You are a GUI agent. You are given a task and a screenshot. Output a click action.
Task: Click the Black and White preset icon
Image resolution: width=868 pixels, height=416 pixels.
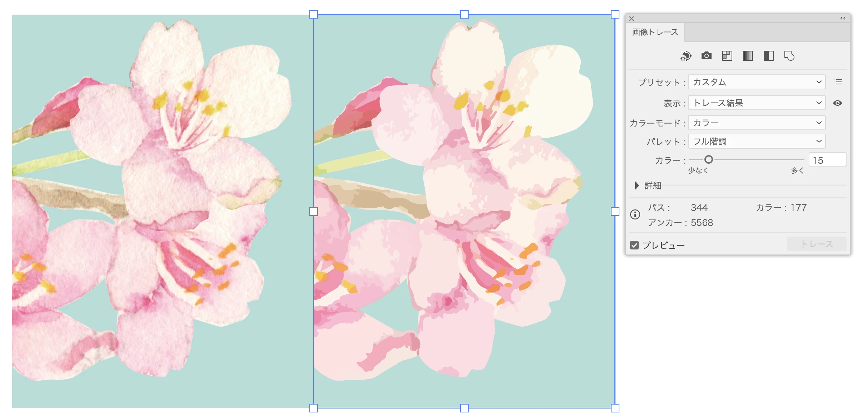pyautogui.click(x=768, y=56)
